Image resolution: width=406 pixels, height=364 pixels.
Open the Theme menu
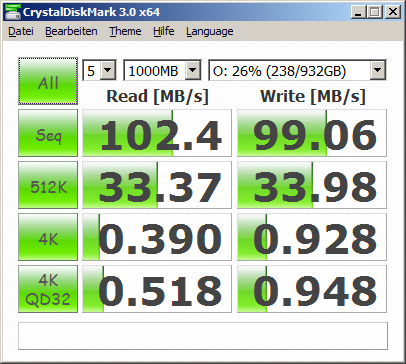pyautogui.click(x=125, y=31)
